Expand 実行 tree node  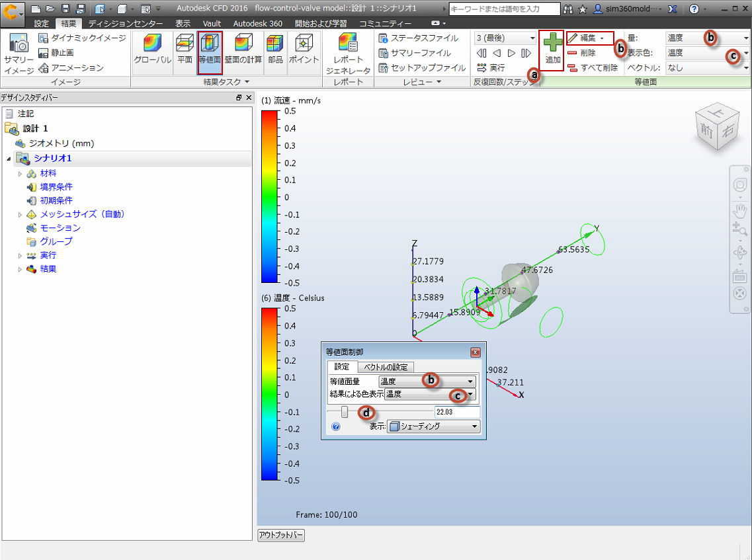(20, 256)
